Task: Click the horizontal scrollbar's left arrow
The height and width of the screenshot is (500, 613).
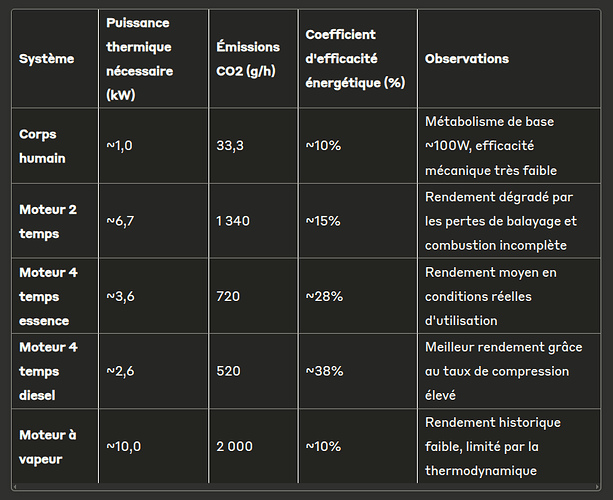Action: click(15, 487)
